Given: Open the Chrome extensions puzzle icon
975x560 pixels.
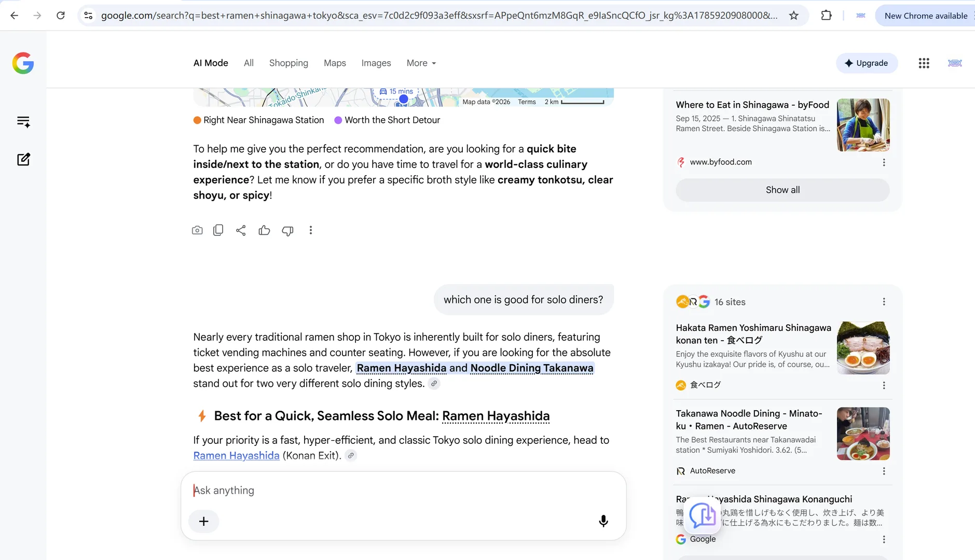Looking at the screenshot, I should tap(827, 16).
